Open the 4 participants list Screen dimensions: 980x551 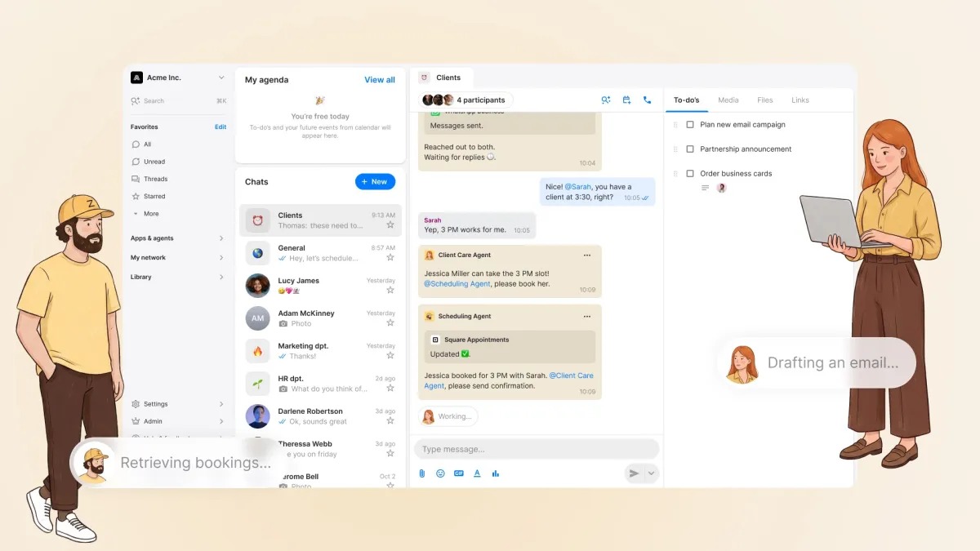(465, 100)
